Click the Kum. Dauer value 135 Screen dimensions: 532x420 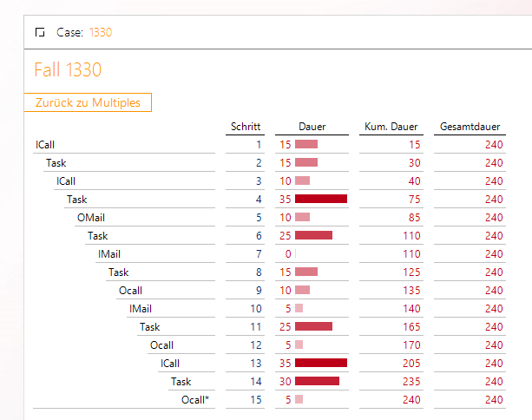(411, 291)
